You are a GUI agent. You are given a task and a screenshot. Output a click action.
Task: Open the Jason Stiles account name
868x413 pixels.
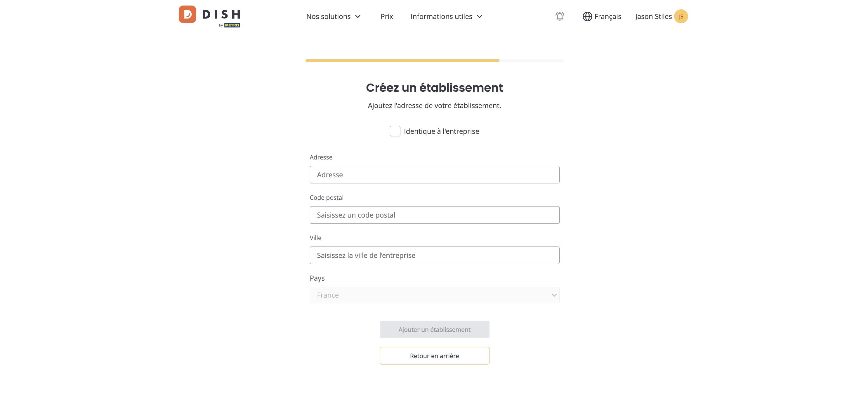653,17
